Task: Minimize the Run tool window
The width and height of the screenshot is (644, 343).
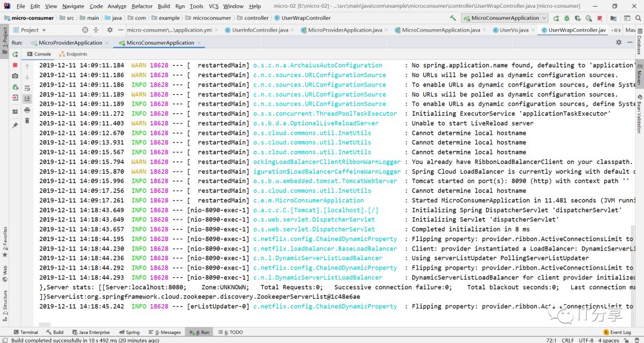Action: click(x=630, y=42)
